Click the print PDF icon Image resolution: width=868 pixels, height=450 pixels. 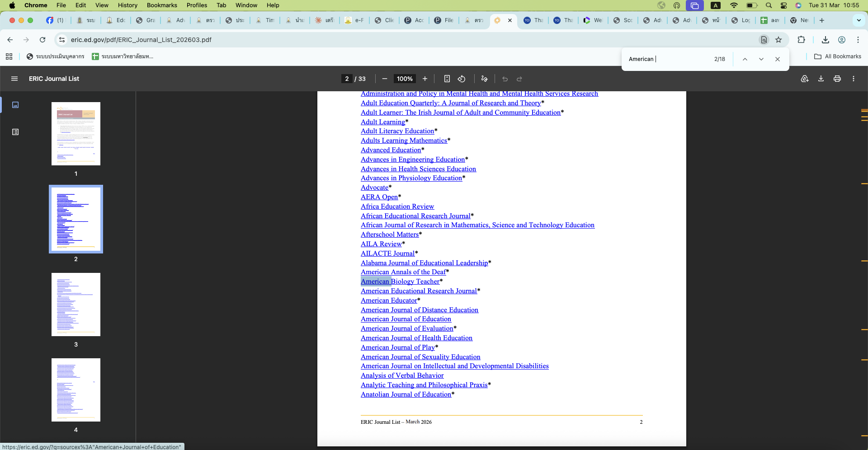coord(837,79)
